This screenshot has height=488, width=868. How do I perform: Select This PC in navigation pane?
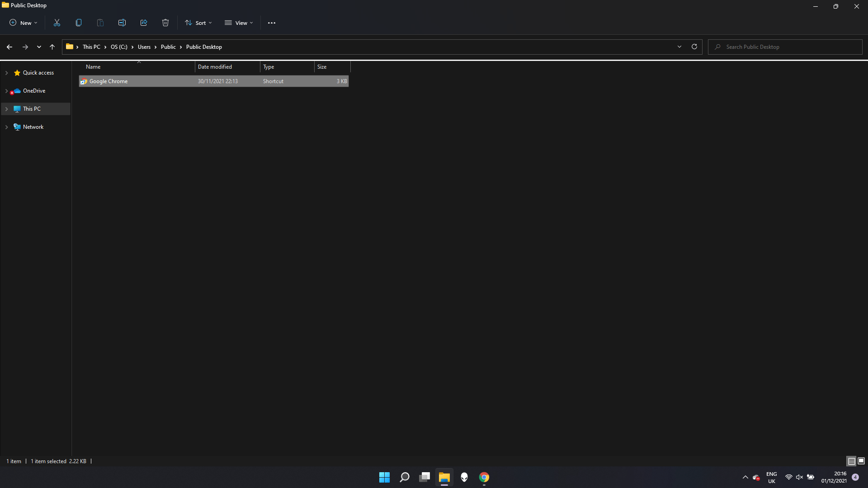pyautogui.click(x=32, y=109)
